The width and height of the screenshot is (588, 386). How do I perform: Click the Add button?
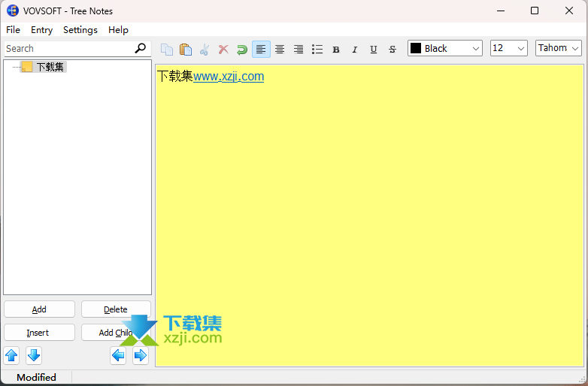pyautogui.click(x=39, y=309)
